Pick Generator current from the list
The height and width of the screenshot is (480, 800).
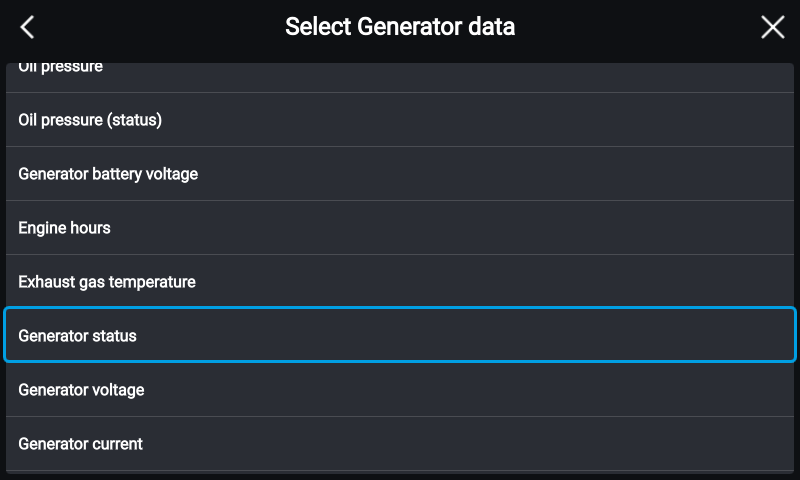tap(400, 444)
